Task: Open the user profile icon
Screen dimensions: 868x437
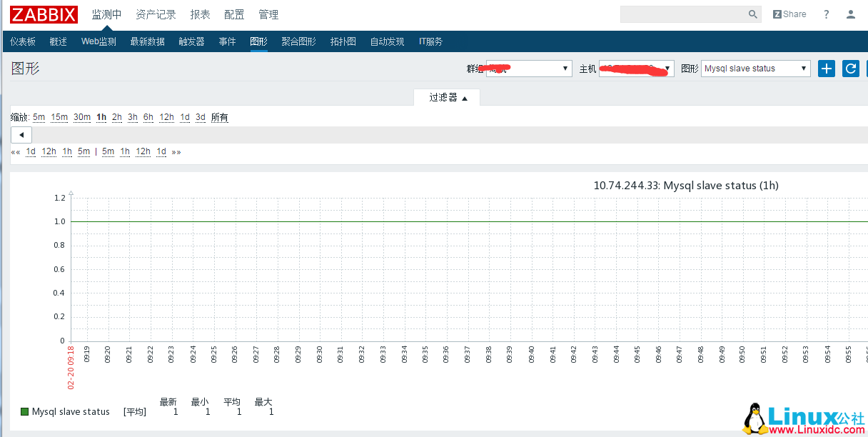Action: point(850,14)
